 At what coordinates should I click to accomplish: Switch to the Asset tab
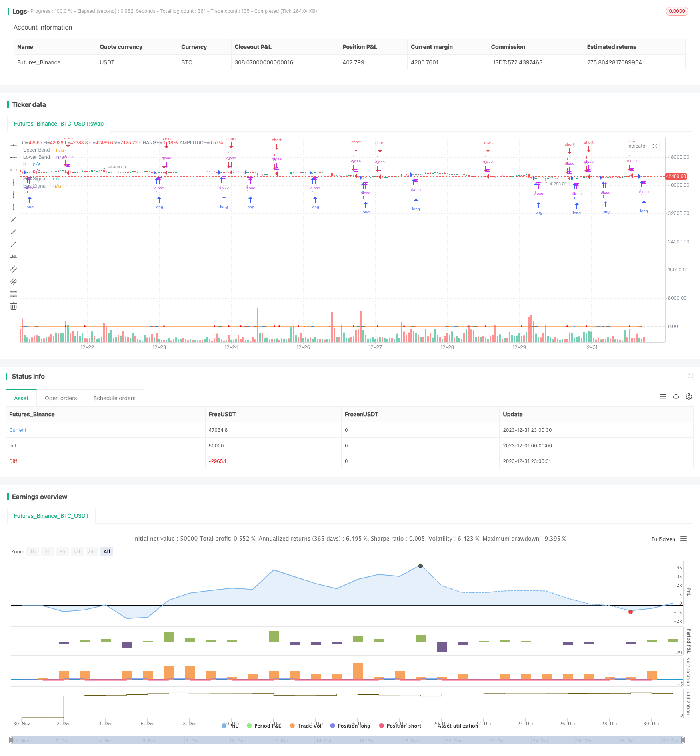[x=21, y=398]
